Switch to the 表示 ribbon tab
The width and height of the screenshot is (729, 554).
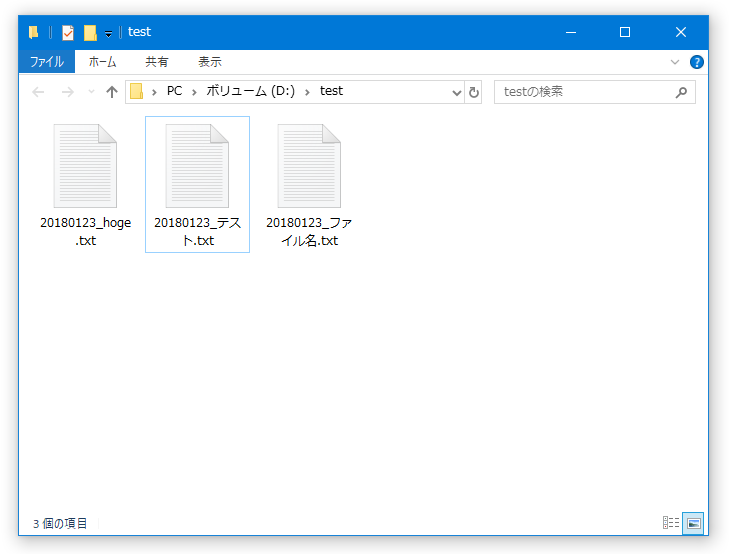click(x=210, y=62)
